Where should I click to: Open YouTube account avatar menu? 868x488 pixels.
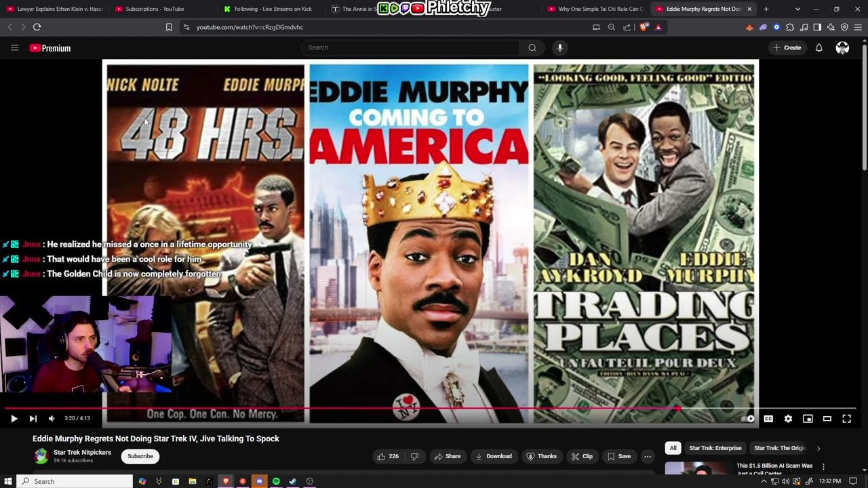[842, 47]
